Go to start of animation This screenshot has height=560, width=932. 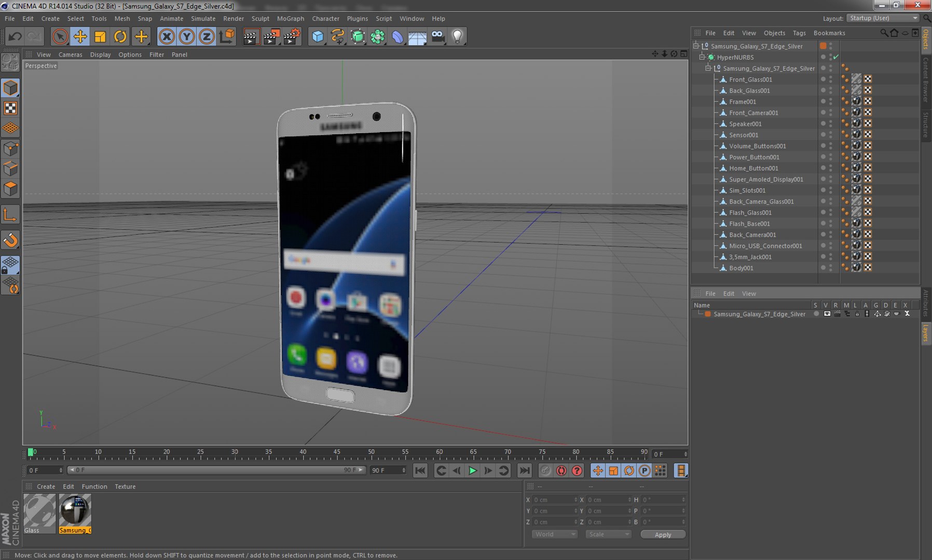420,470
